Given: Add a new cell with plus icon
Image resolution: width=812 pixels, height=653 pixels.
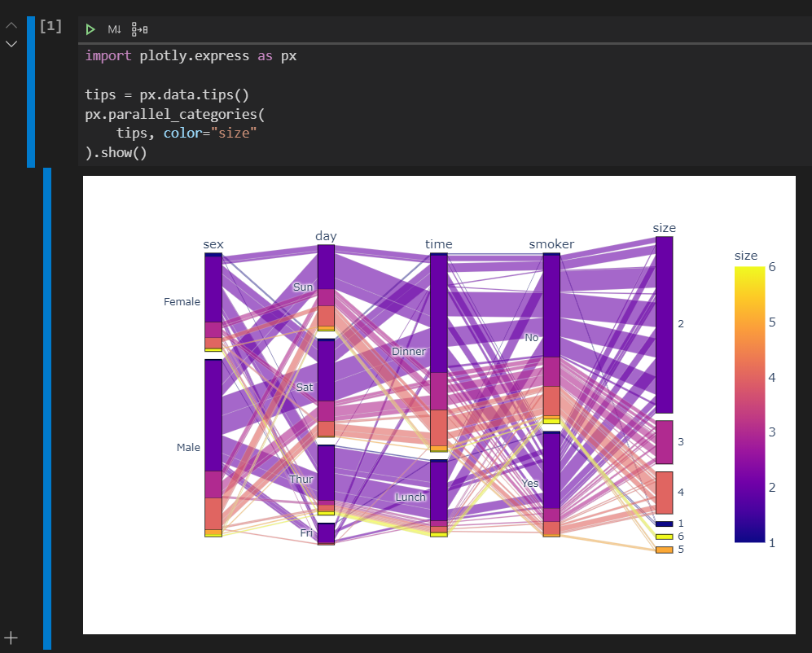Looking at the screenshot, I should click(x=11, y=638).
